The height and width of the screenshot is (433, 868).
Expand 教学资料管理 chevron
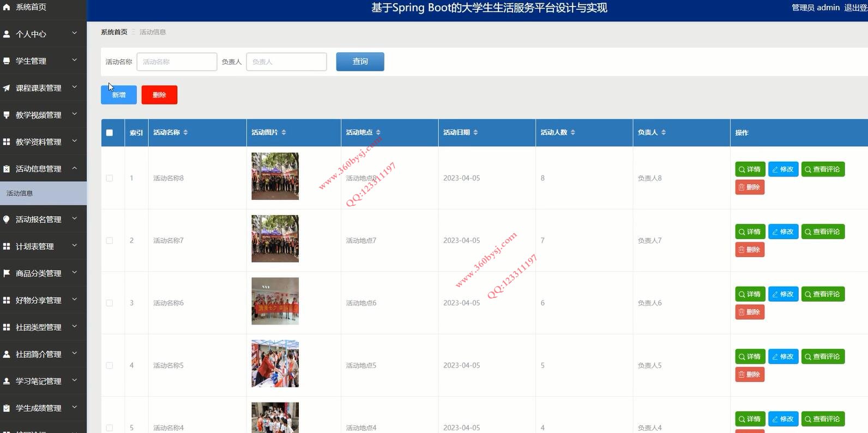tap(75, 141)
